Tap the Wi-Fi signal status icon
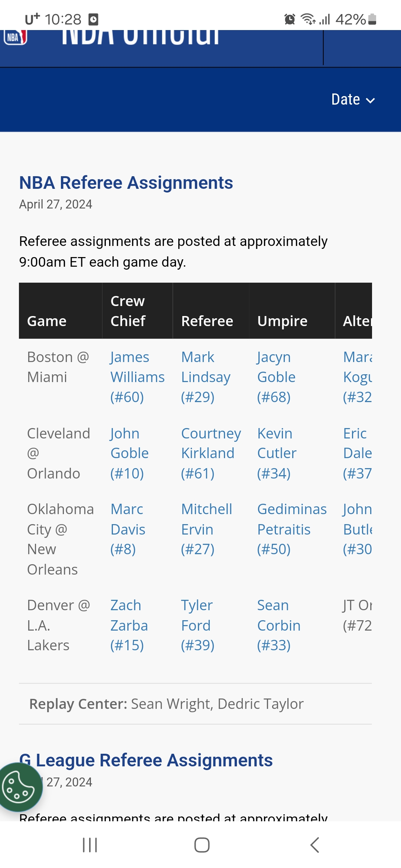401x868 pixels. point(308,19)
